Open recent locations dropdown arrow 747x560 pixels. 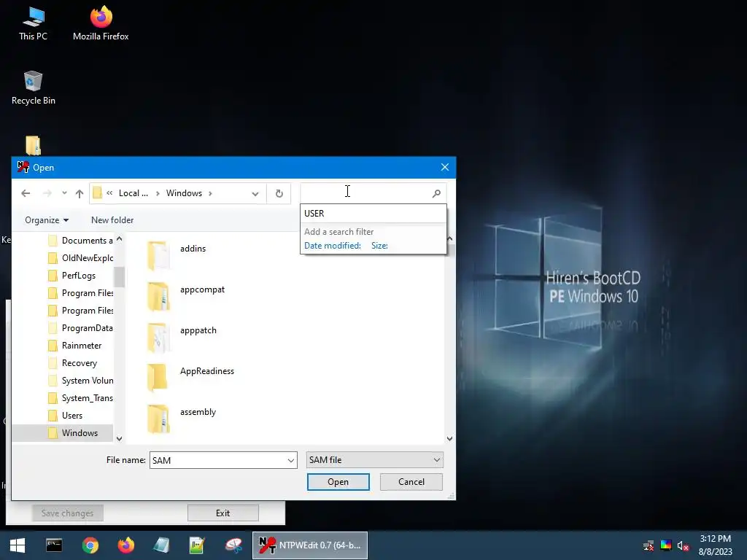coord(64,193)
